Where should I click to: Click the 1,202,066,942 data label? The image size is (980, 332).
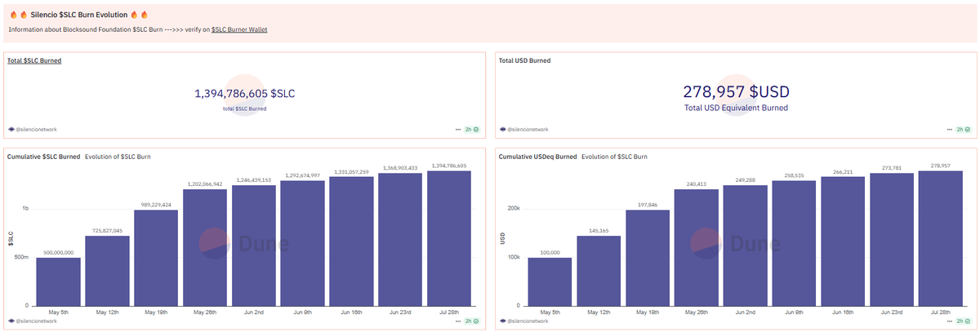pyautogui.click(x=205, y=184)
